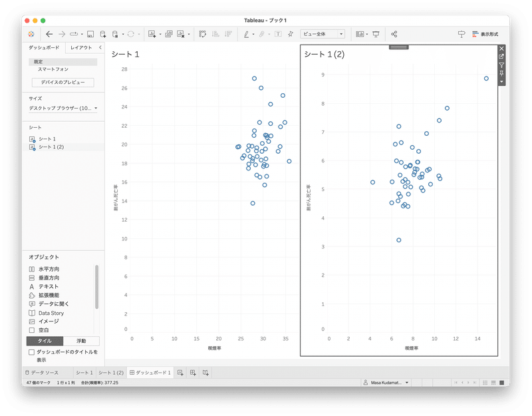Sort descending toolbar icon
Viewport: 532px width, 416px height.
coord(228,34)
